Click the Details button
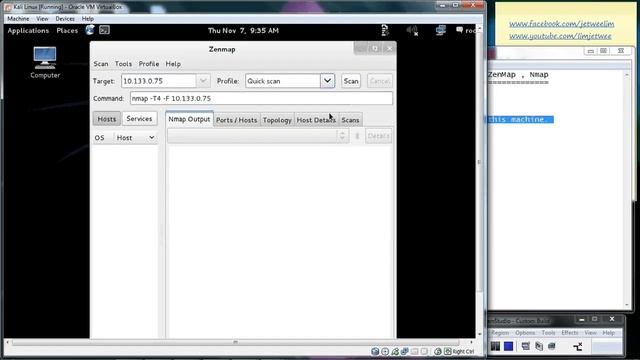The image size is (640, 360). coord(378,136)
